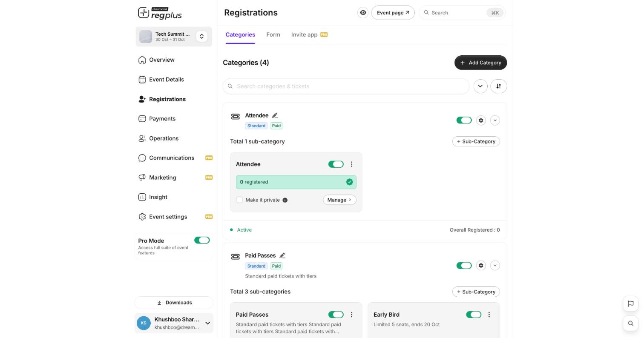Toggle the Attendee category switch
644x338 pixels.
[464, 120]
